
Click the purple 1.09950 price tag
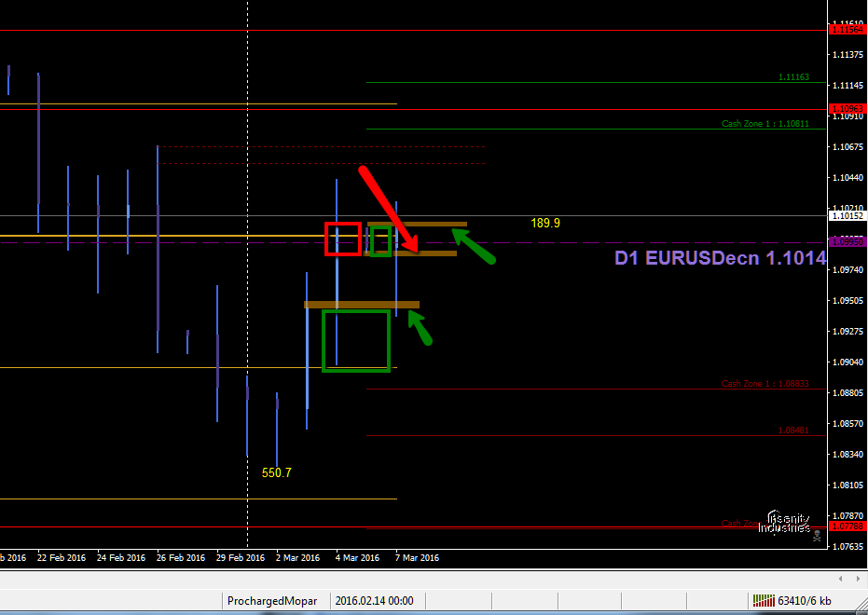848,242
